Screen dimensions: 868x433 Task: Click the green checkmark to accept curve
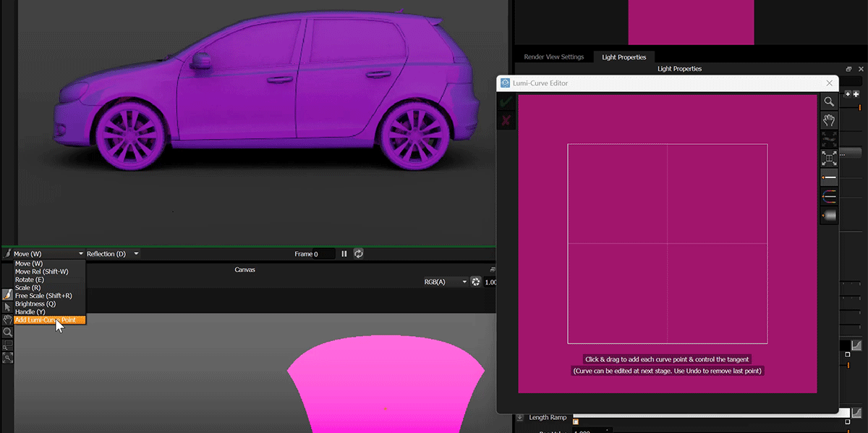(506, 102)
